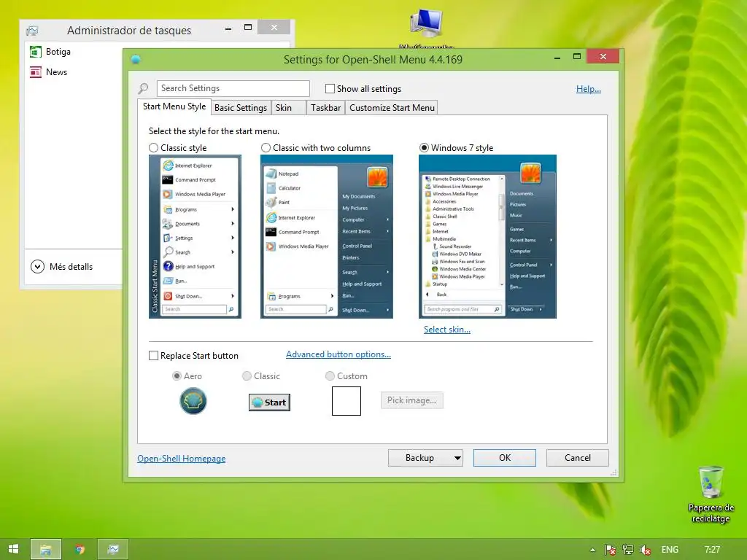This screenshot has width=747, height=560.
Task: Switch to the Taskbar tab
Action: (x=326, y=108)
